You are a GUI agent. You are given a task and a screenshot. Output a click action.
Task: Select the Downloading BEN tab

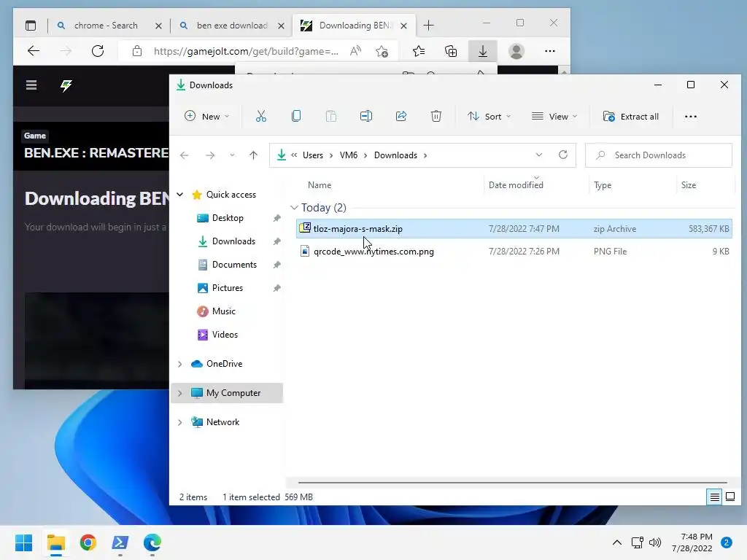355,26
